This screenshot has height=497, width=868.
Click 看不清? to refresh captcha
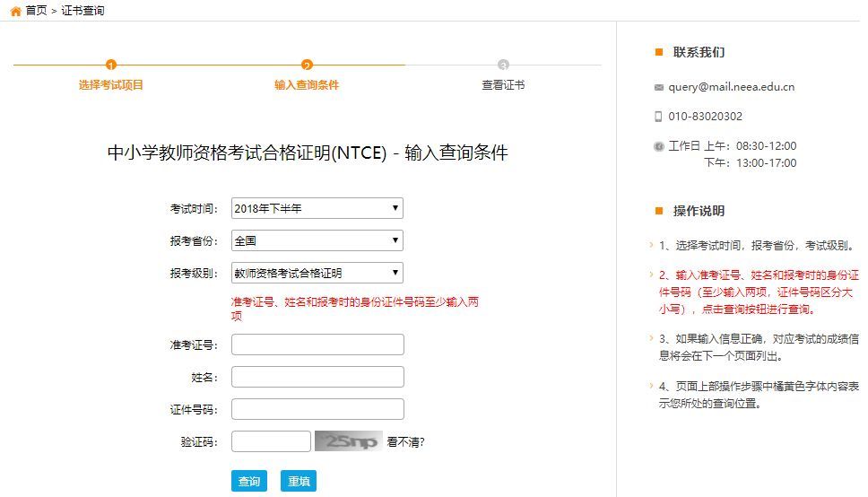click(405, 441)
